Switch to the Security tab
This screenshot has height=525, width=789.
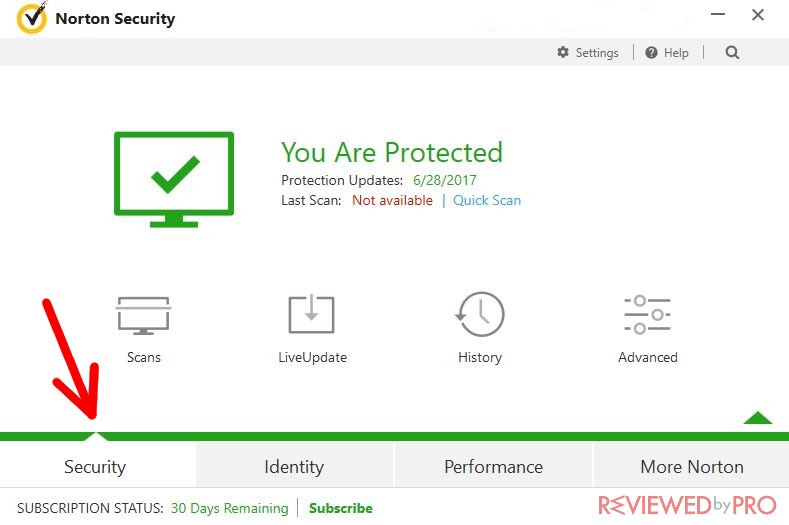click(x=95, y=467)
